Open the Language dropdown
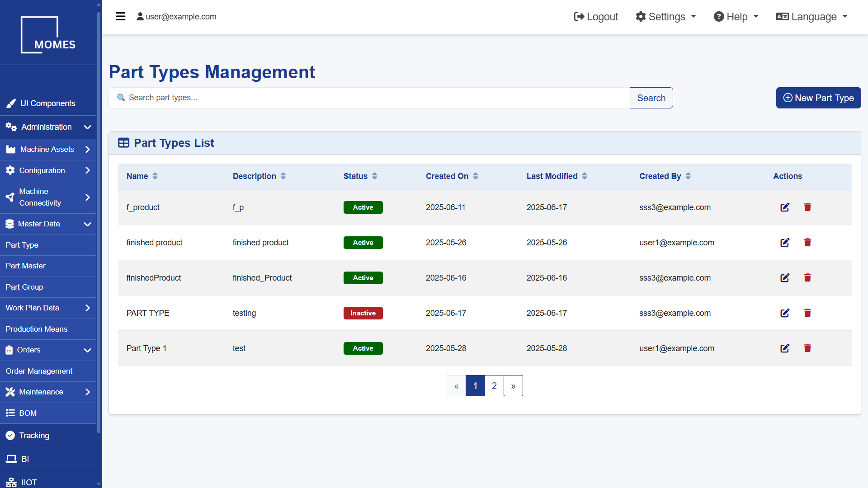This screenshot has height=488, width=868. [x=811, y=17]
